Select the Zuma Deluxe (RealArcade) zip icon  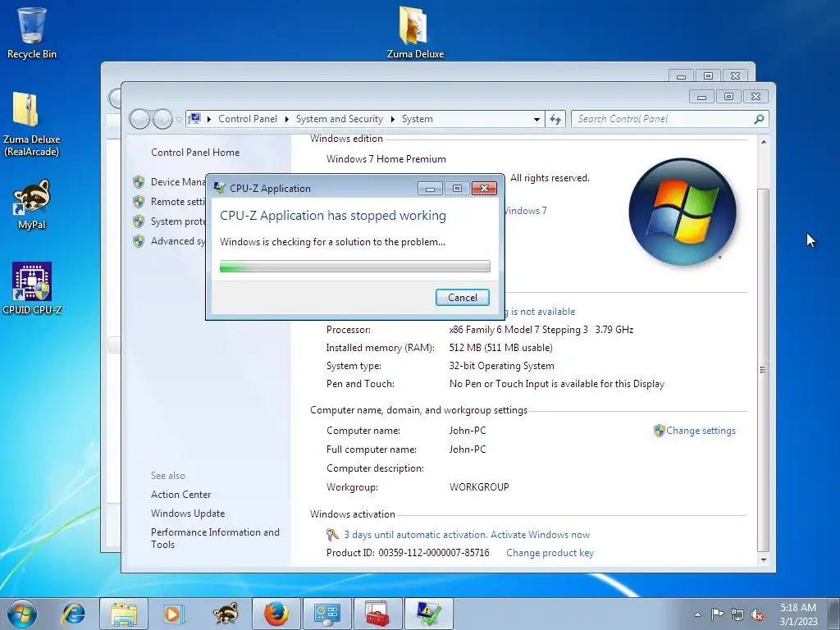(x=32, y=123)
